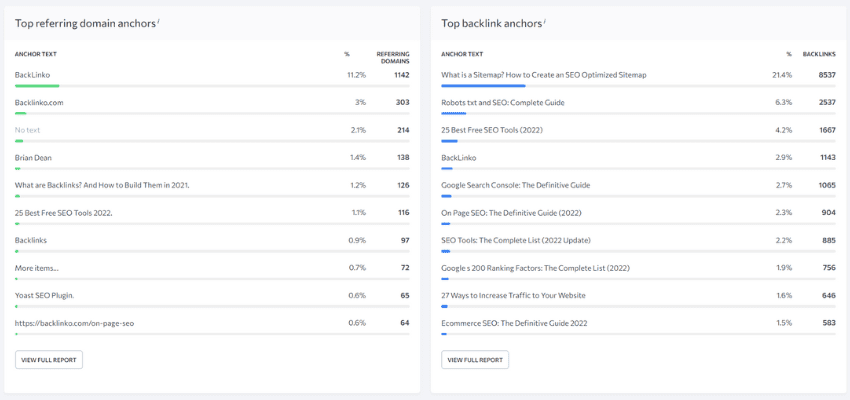Open '27 Ways to Increase Traffic to Your Website'
The image size is (850, 400).
tap(513, 296)
